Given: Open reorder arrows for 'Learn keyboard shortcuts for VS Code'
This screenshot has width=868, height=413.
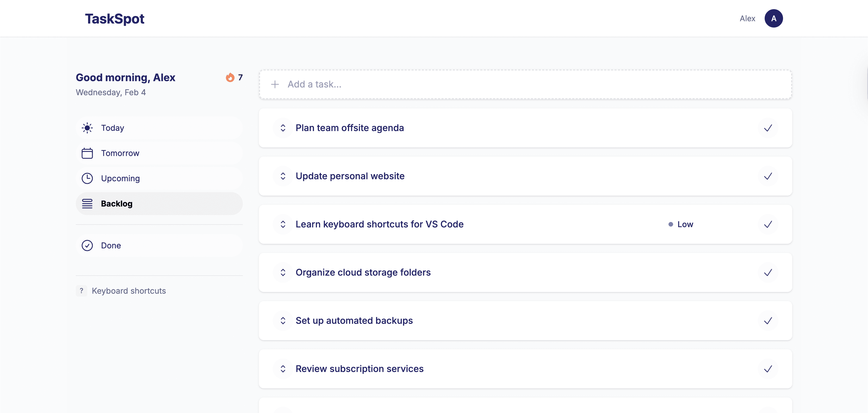Looking at the screenshot, I should [x=283, y=224].
